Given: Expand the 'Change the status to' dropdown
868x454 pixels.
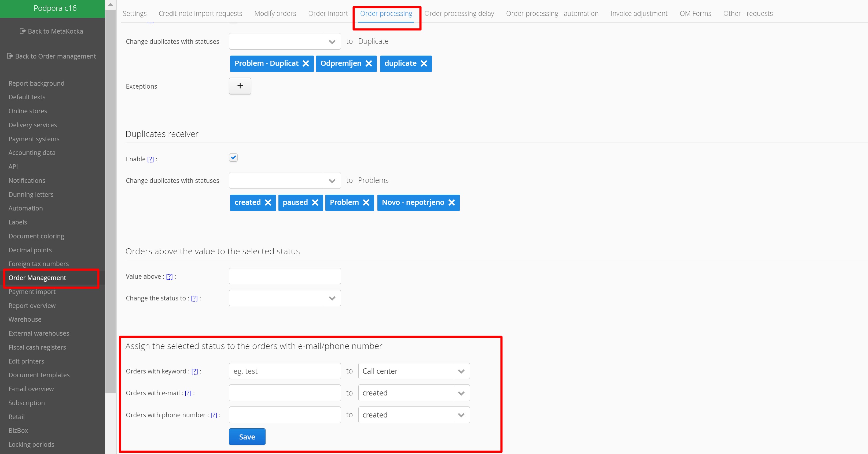Looking at the screenshot, I should 332,298.
